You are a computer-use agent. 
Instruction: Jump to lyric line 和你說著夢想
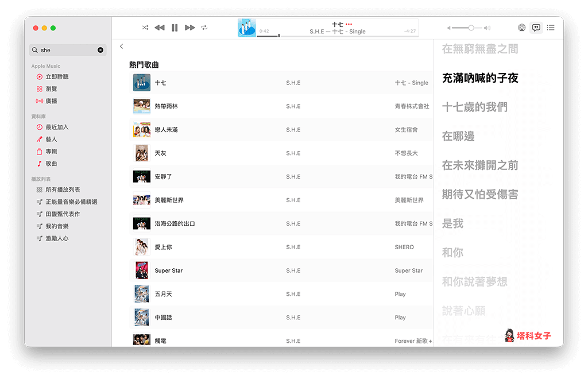[475, 281]
